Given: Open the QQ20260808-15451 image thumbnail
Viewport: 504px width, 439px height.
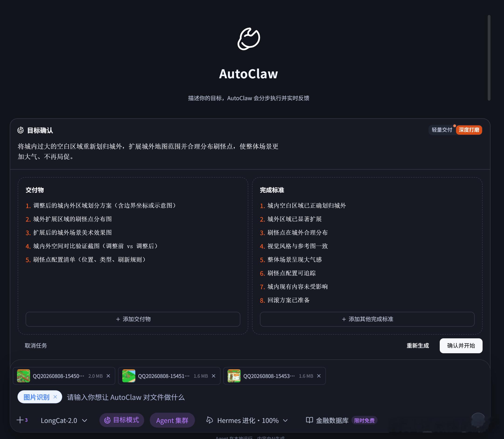Looking at the screenshot, I should point(129,376).
